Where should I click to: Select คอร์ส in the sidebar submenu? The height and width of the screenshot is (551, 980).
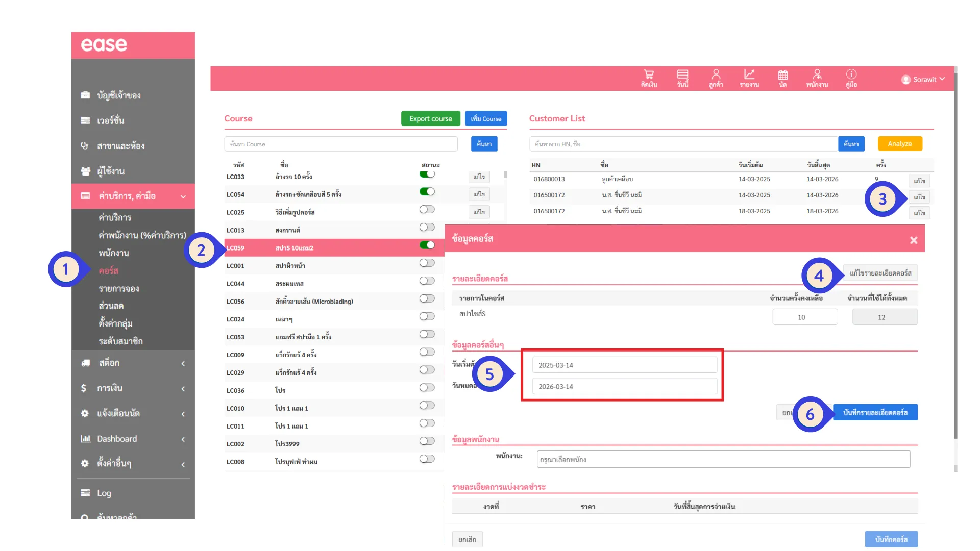pyautogui.click(x=108, y=271)
